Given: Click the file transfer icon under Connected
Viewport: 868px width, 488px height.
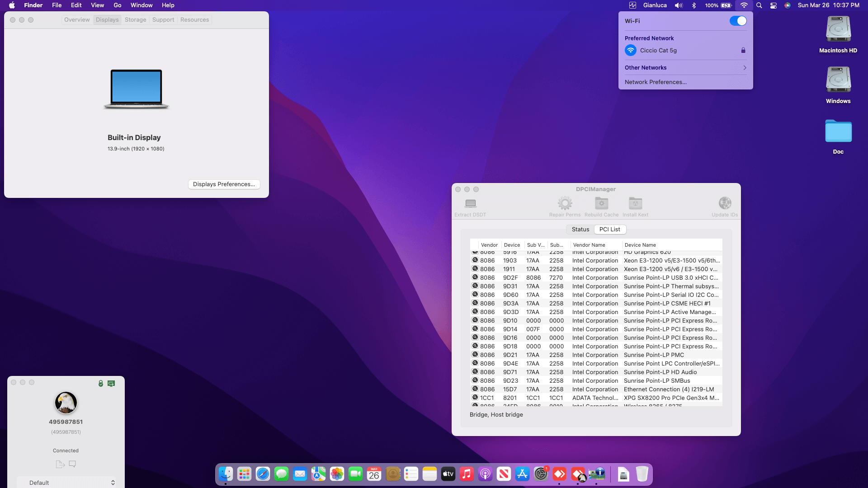Looking at the screenshot, I should tap(60, 464).
